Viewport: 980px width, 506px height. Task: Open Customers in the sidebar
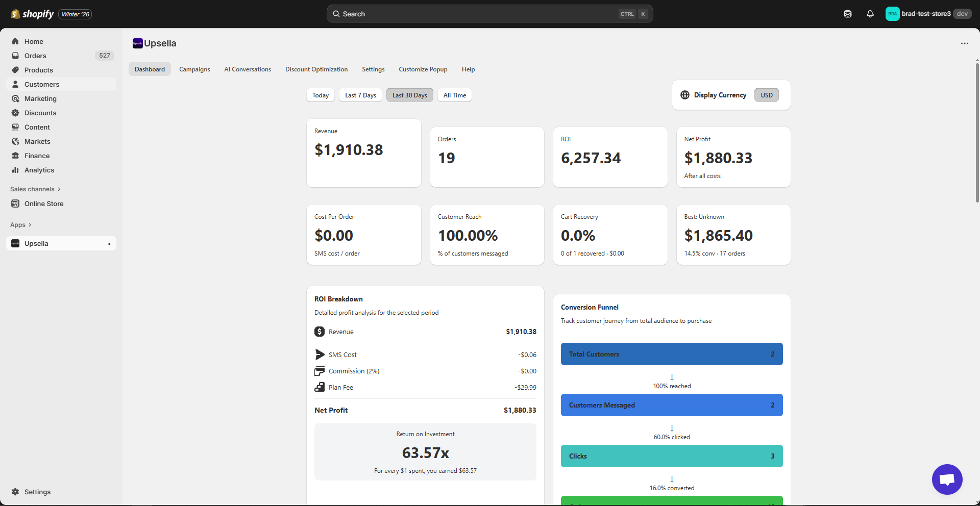tap(61, 84)
